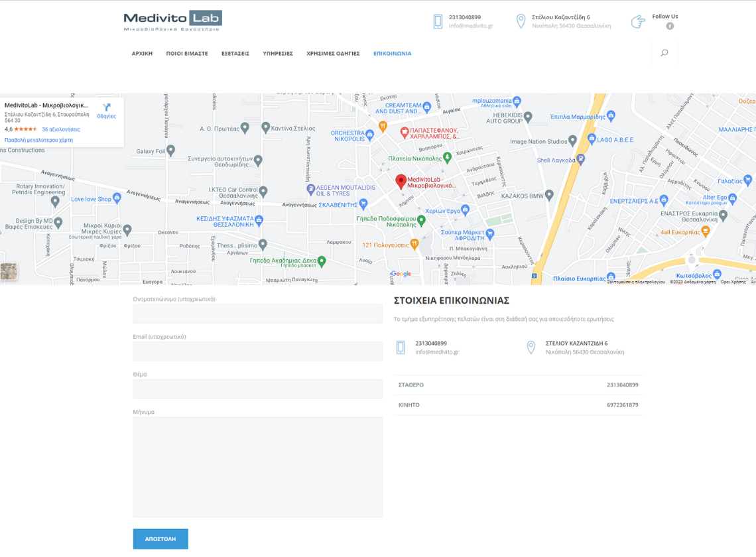The image size is (756, 557).
Task: Click the map card title MedivitoLab - Μικροβιολογικ...
Action: click(x=46, y=105)
